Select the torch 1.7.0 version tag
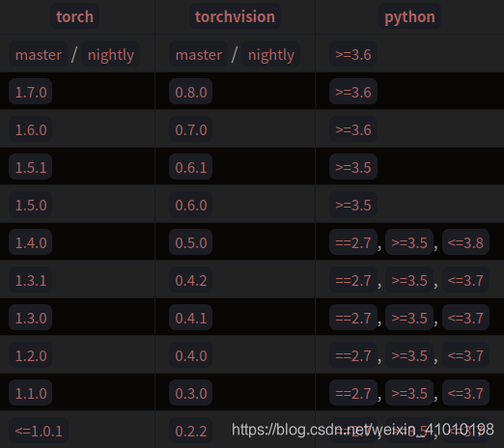Viewport: 504px width, 448px height. point(31,92)
